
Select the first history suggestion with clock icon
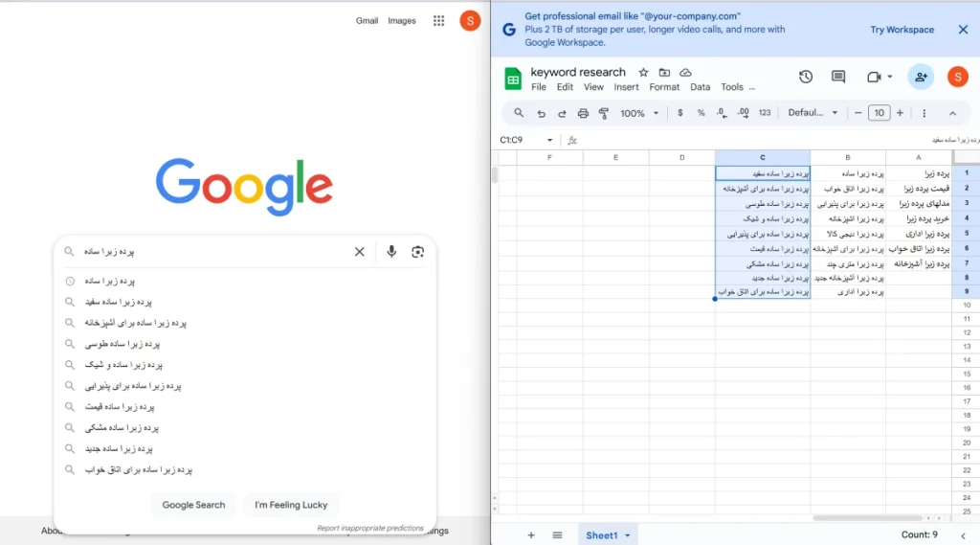(244, 281)
